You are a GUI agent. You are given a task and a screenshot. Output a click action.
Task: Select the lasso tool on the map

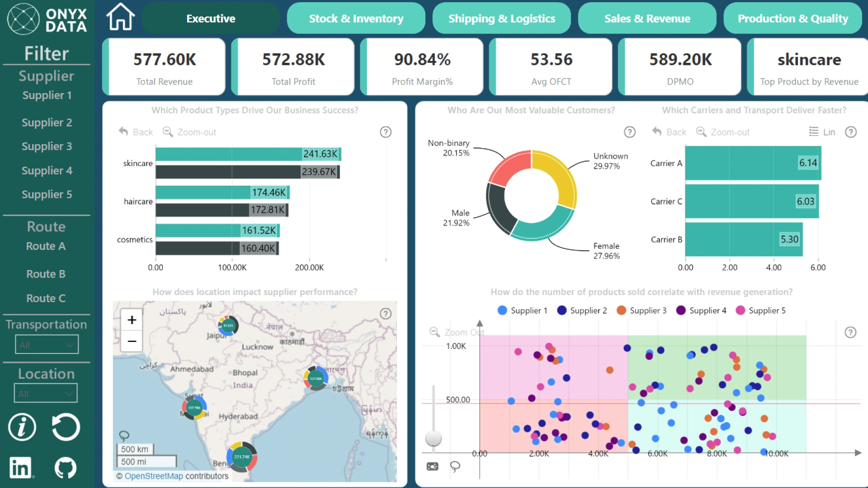(x=124, y=436)
